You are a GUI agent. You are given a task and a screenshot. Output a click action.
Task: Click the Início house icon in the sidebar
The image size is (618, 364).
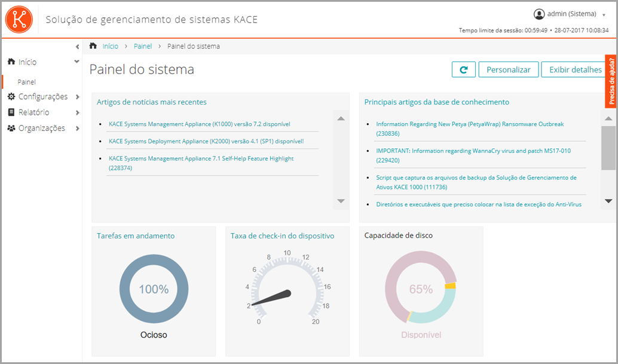coord(10,61)
